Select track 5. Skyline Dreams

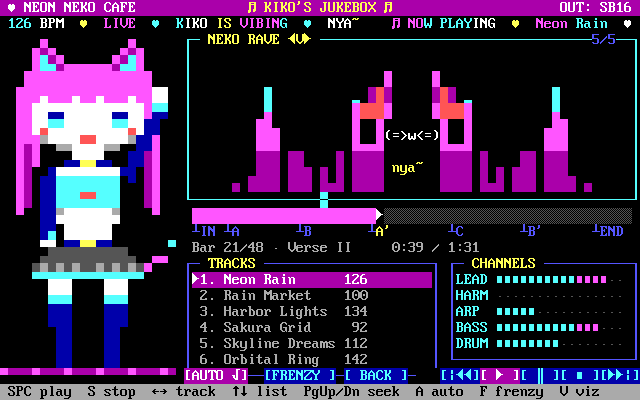coord(312,343)
